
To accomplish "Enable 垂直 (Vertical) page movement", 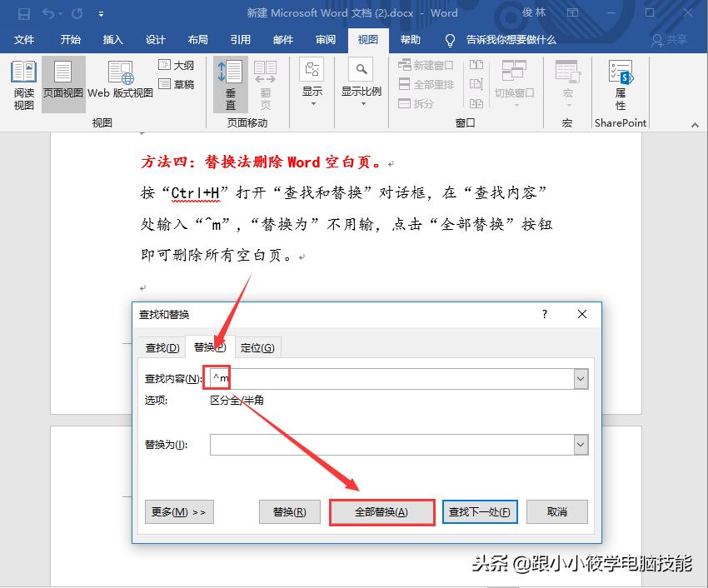I will pyautogui.click(x=231, y=83).
